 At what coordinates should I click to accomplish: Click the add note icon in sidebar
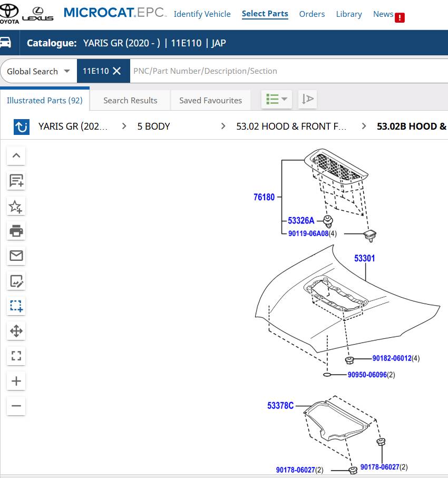pos(16,181)
